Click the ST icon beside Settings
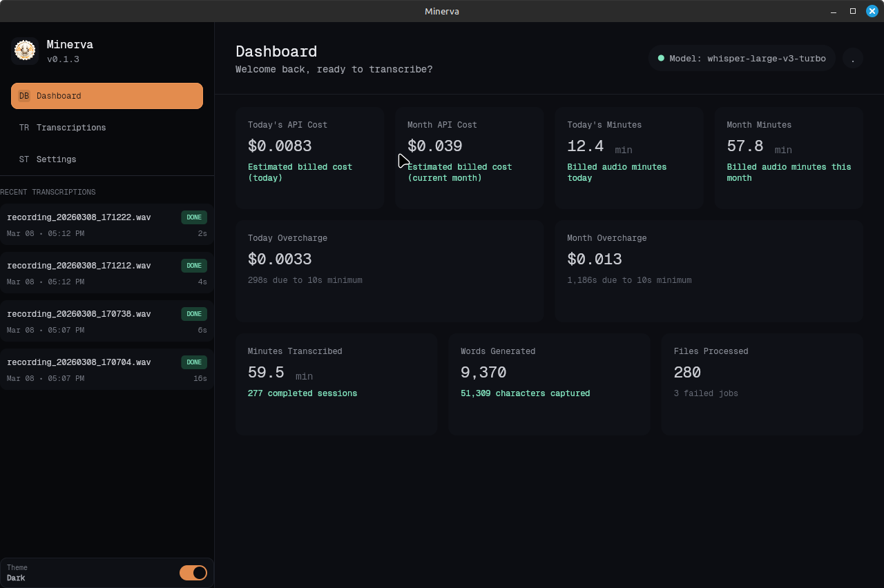The image size is (884, 588). (x=23, y=159)
